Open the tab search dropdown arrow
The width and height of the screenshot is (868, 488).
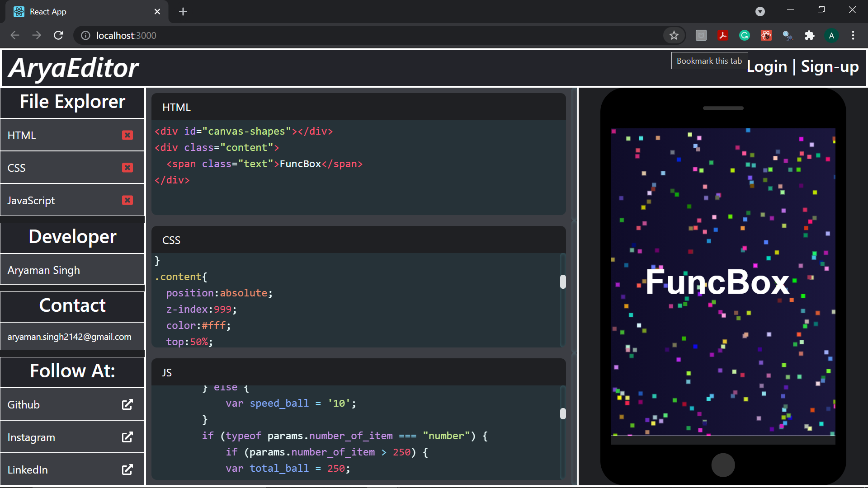pos(760,12)
